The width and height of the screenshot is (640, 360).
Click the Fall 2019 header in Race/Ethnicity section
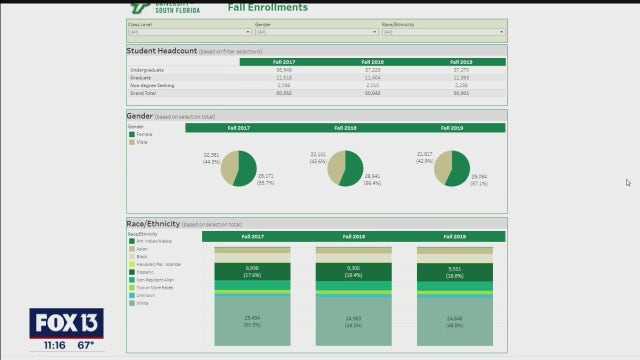tap(455, 237)
